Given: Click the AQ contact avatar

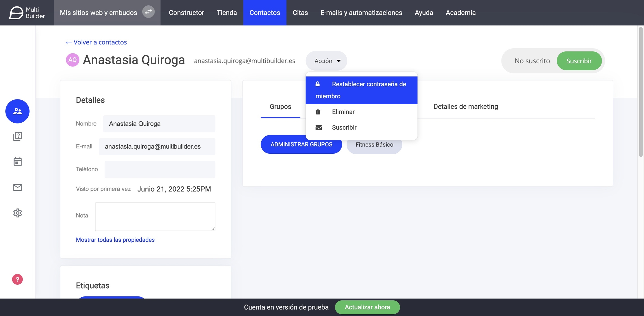Looking at the screenshot, I should (x=72, y=60).
